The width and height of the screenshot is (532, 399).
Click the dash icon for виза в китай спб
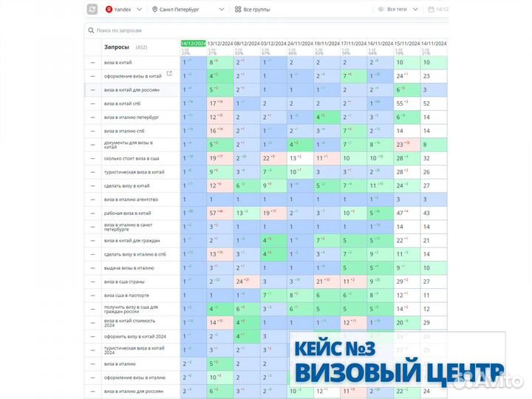[92, 104]
